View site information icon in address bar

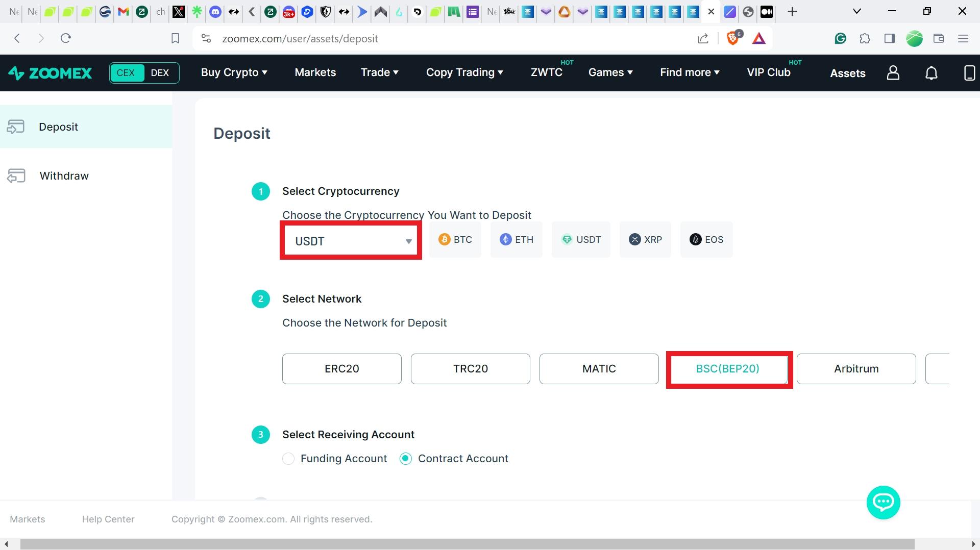[206, 38]
